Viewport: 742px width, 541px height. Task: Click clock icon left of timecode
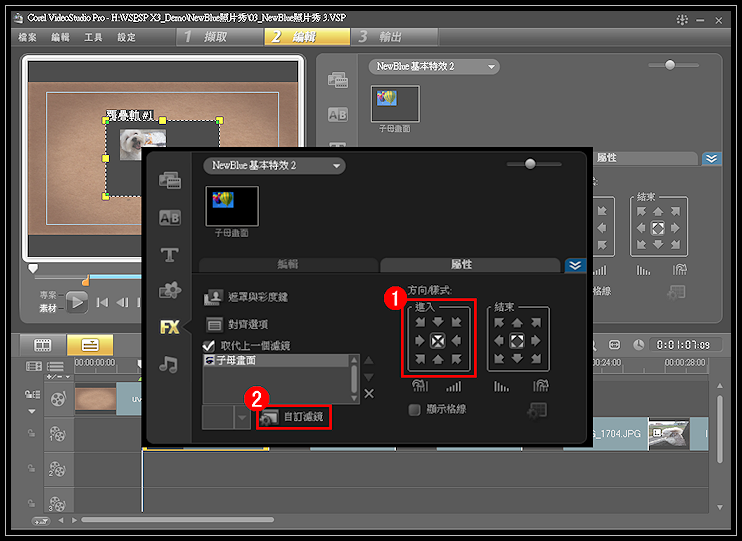(x=639, y=345)
